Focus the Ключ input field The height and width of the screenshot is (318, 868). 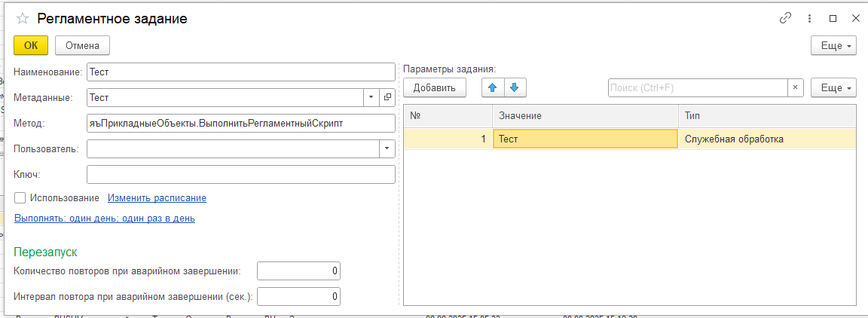pos(241,174)
